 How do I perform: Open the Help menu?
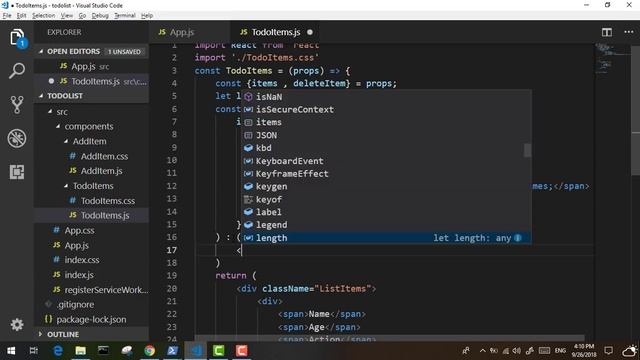tap(147, 16)
